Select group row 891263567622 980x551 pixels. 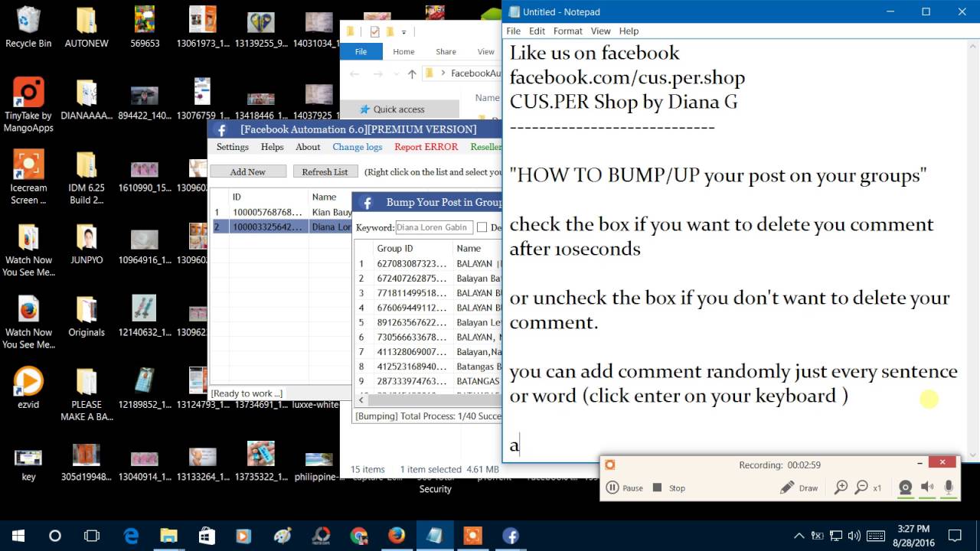(429, 322)
